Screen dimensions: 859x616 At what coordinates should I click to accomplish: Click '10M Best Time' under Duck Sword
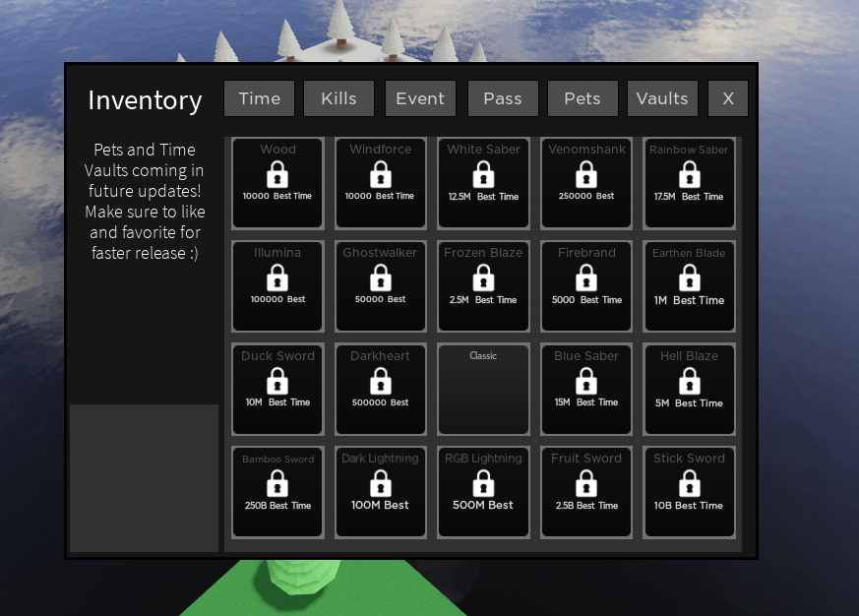point(277,402)
